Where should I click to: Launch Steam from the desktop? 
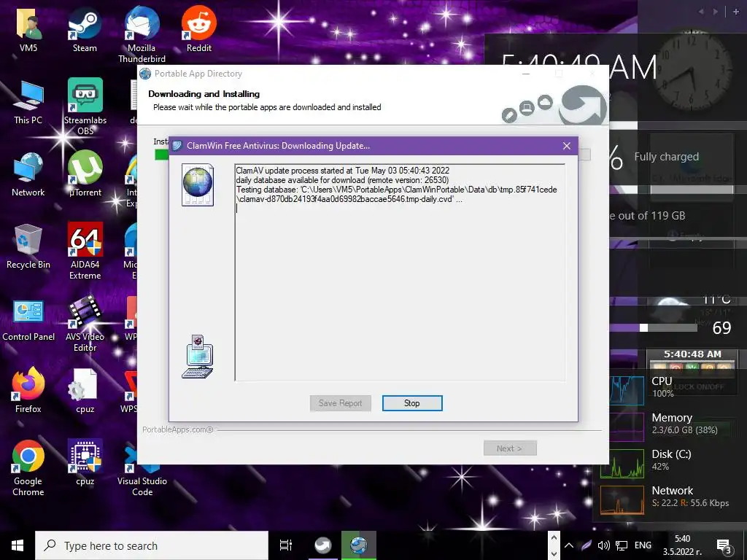[x=85, y=29]
